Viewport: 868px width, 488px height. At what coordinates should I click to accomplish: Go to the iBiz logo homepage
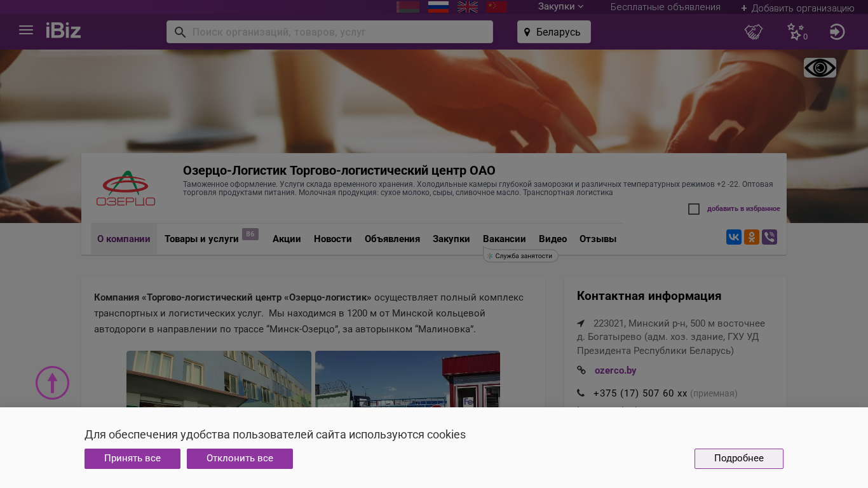pyautogui.click(x=64, y=30)
